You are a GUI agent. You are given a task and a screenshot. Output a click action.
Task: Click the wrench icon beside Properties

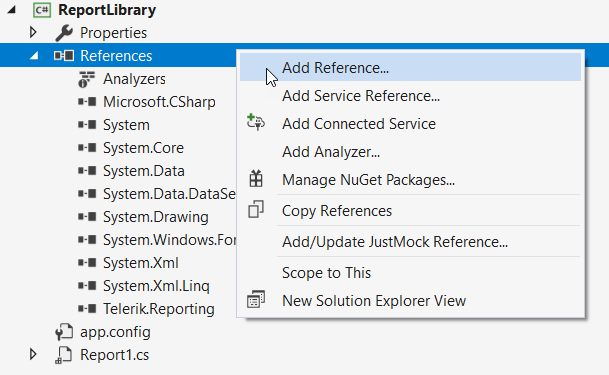64,33
